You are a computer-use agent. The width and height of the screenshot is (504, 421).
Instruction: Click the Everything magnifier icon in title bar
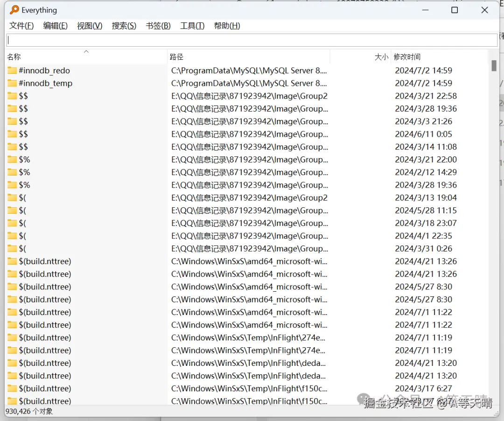[14, 10]
